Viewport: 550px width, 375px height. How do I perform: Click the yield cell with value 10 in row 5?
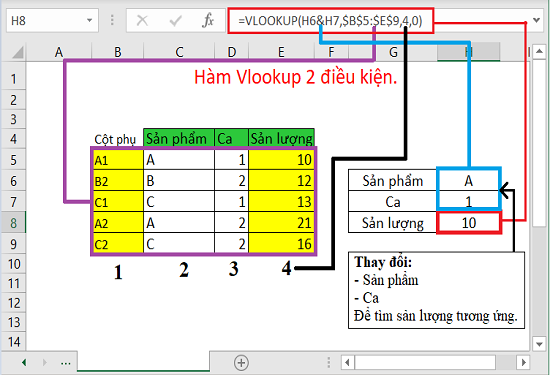click(282, 160)
